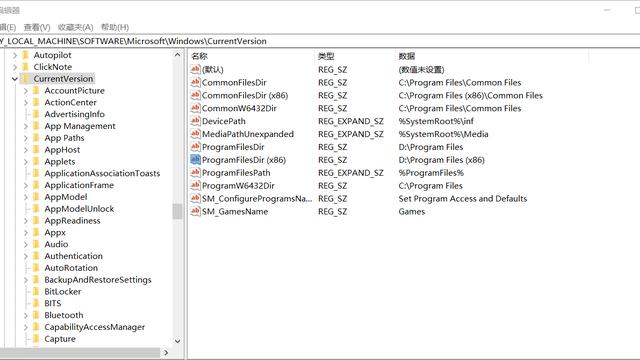Expand the AppModel key

pyautogui.click(x=26, y=197)
